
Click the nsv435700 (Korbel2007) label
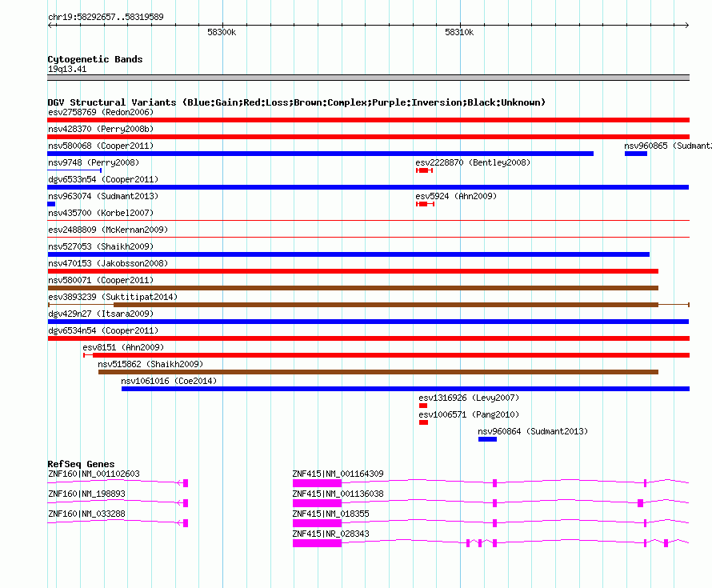(101, 213)
